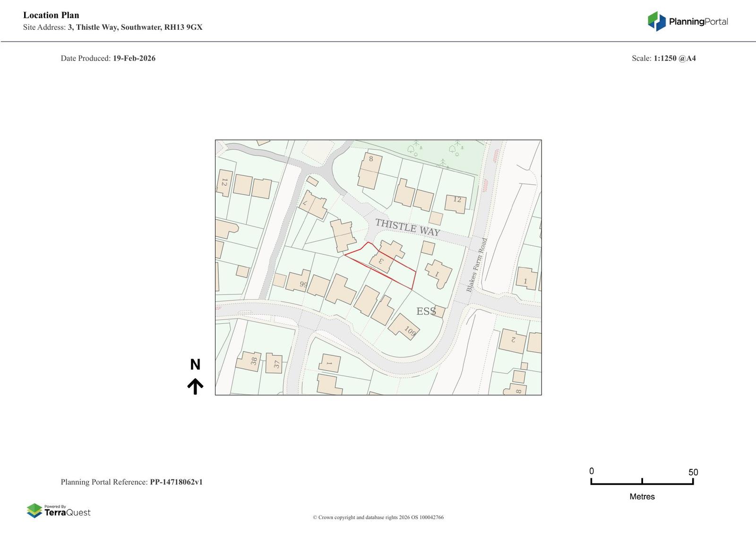Click the Crown copyright notice
The width and height of the screenshot is (756, 535).
(378, 518)
